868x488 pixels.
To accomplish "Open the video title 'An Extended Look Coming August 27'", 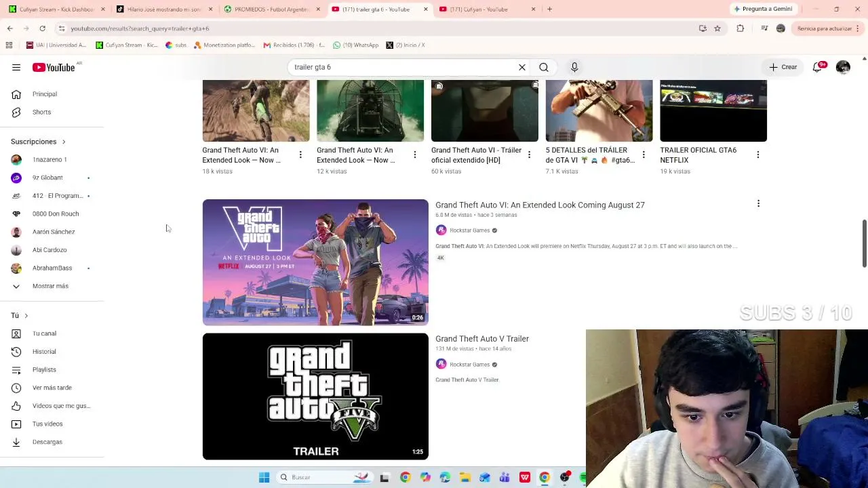I will 540,205.
